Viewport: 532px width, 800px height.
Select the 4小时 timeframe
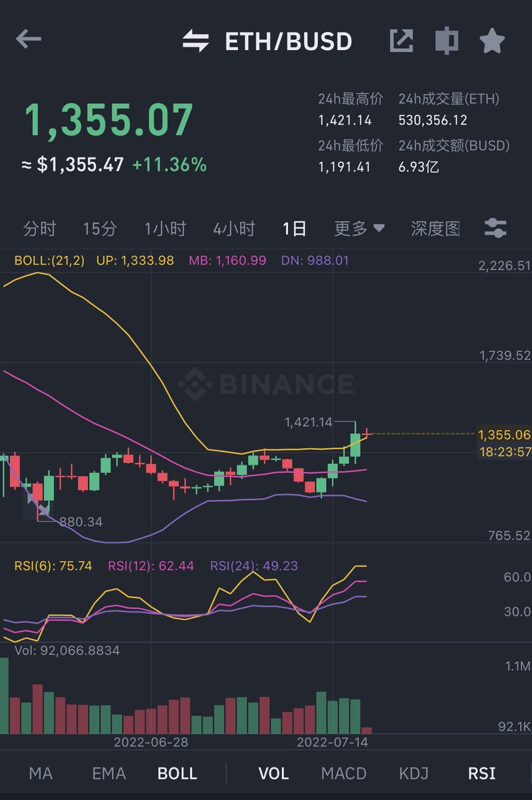pos(234,229)
